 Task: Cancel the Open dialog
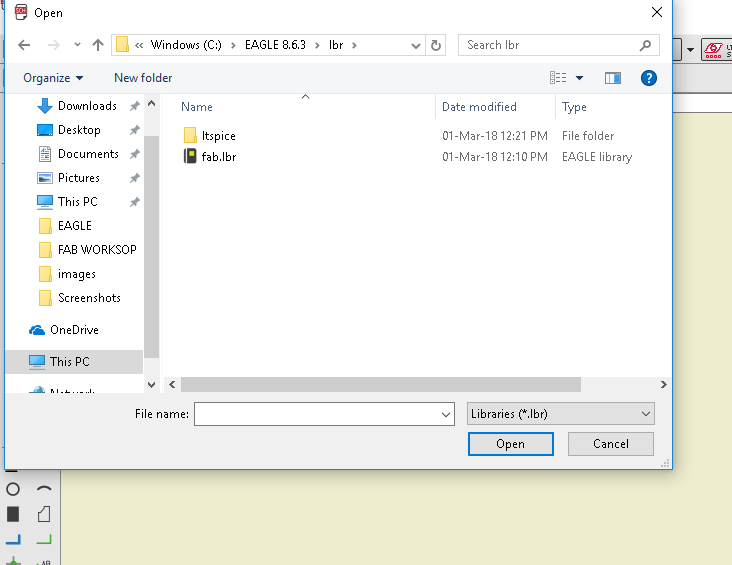[x=611, y=444]
